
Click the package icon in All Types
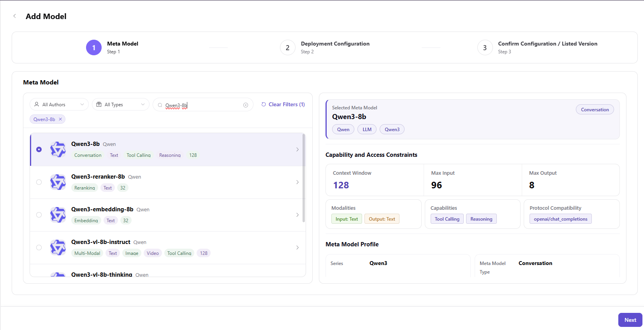point(99,104)
